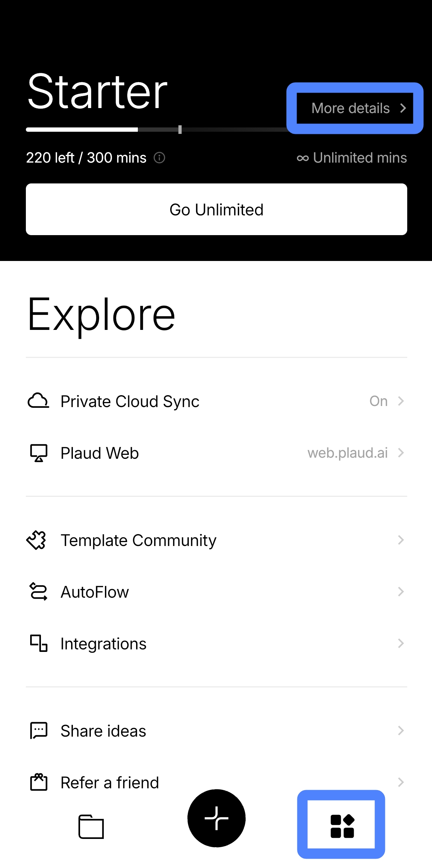Screen dimensions: 432x868
Task: Tap the info icon beside 300 mins
Action: pos(159,158)
